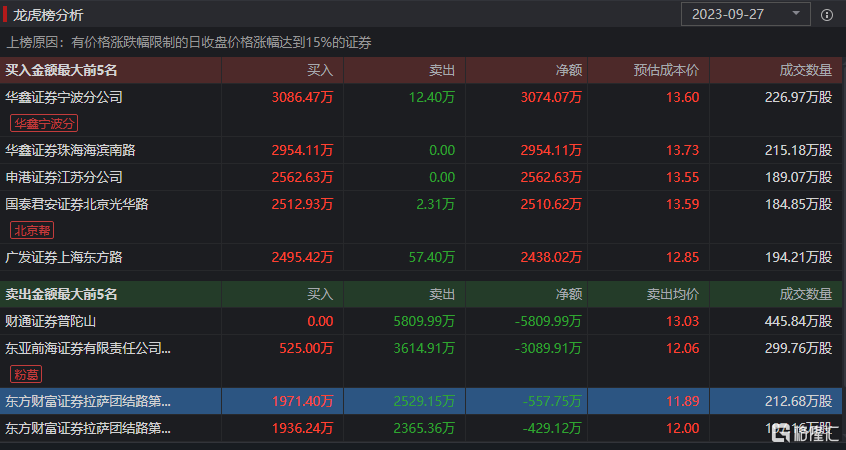846x450 pixels.
Task: Click 预估成本价 column header
Action: point(666,70)
